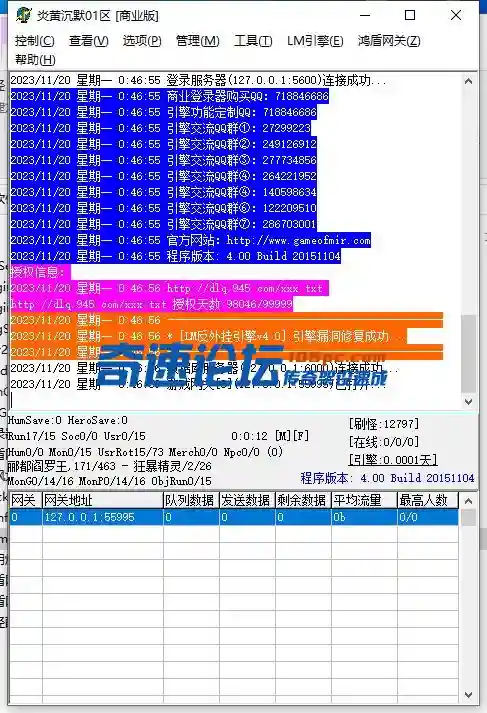Screen dimensions: 487x713
Task: Maximize the 炎黄沉默01区 window
Action: click(x=410, y=15)
